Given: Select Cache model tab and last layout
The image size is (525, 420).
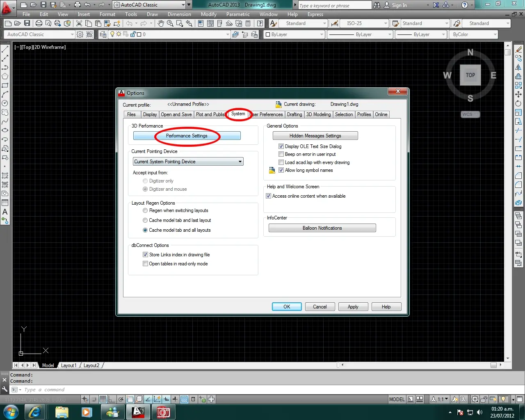Looking at the screenshot, I should click(x=145, y=220).
